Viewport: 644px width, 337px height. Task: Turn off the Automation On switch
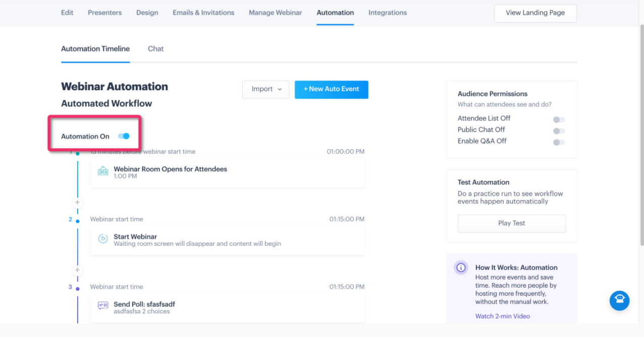click(124, 136)
